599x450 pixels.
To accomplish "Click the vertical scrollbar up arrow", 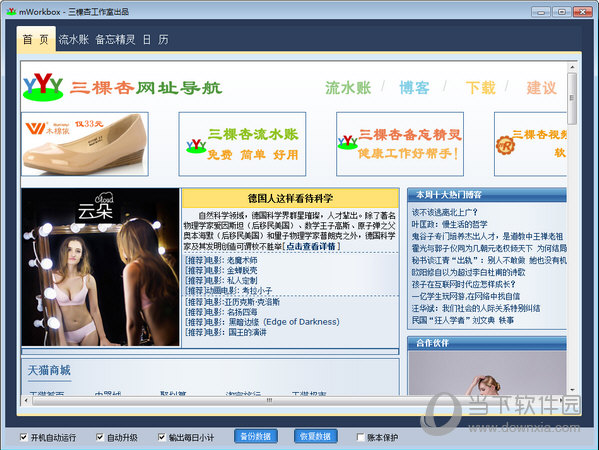I will point(572,67).
